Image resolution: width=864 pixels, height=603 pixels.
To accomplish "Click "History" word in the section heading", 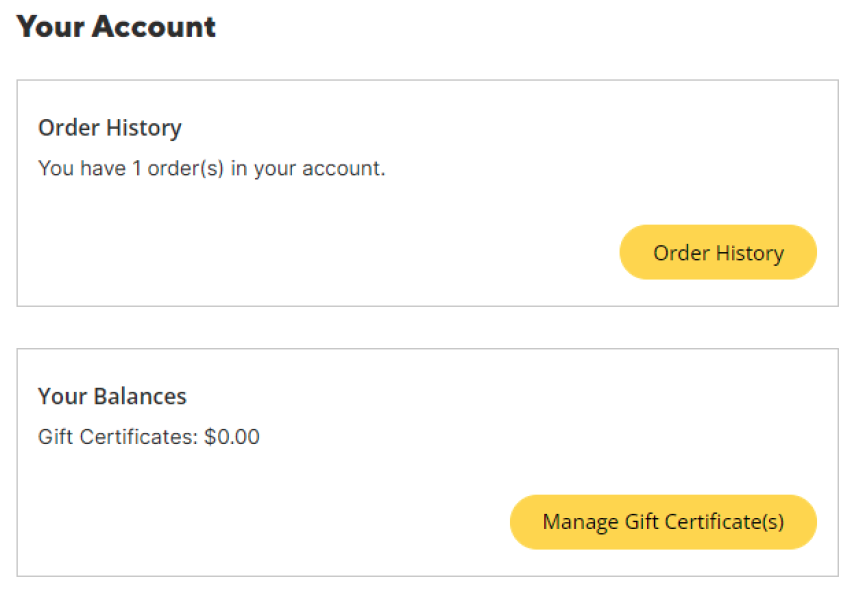I will [x=146, y=128].
